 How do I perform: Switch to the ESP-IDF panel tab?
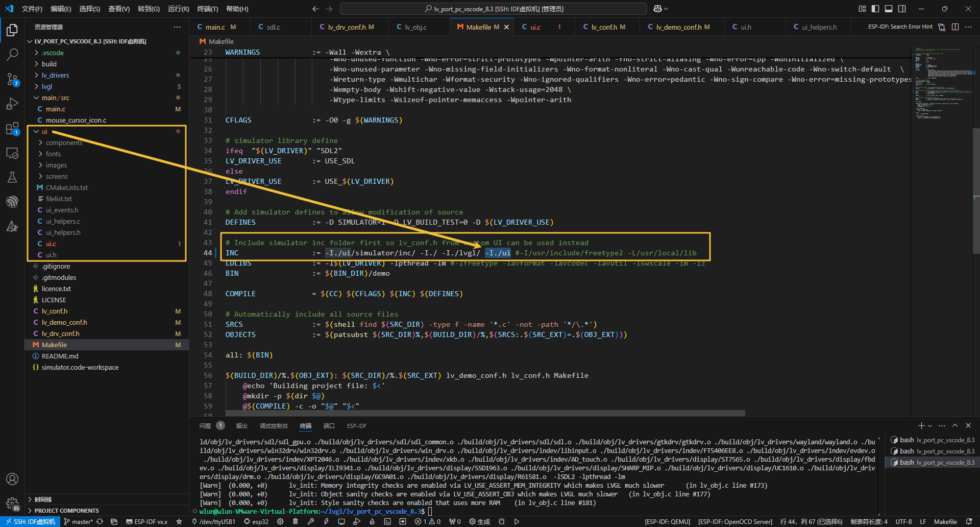coord(357,425)
